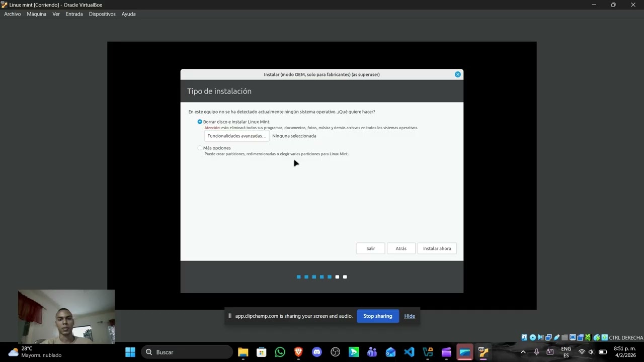Open Discord from the taskbar
The image size is (644, 362).
[317, 352]
